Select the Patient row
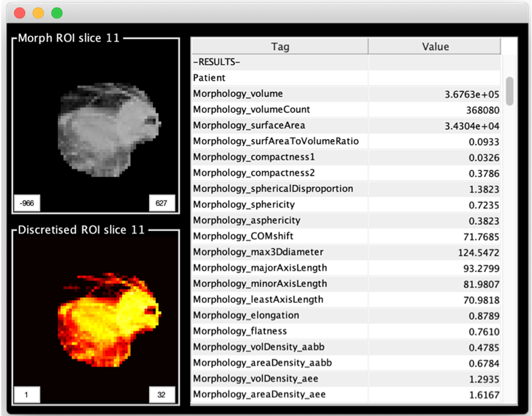This screenshot has height=416, width=532. 346,78
